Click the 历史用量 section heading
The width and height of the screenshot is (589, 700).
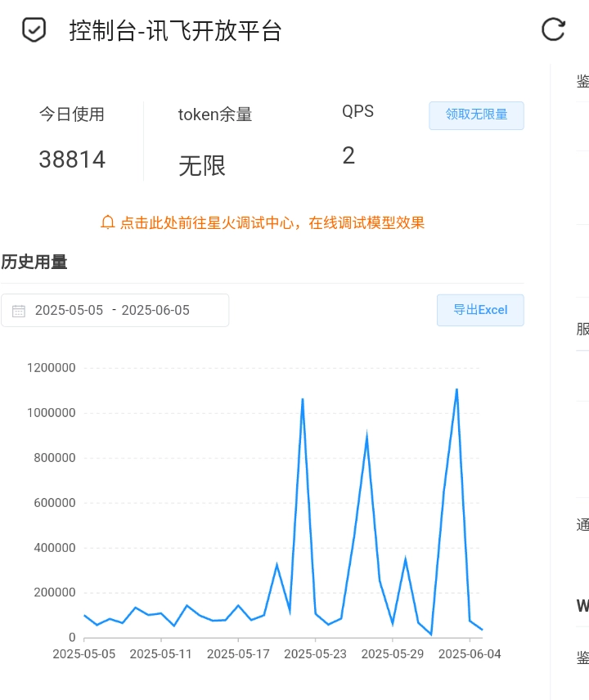(x=34, y=262)
